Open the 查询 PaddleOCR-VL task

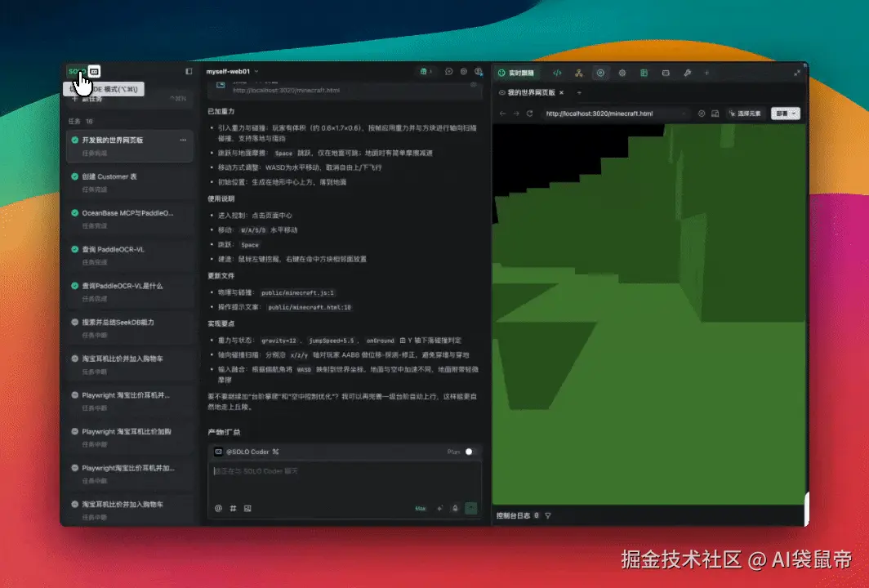point(130,256)
